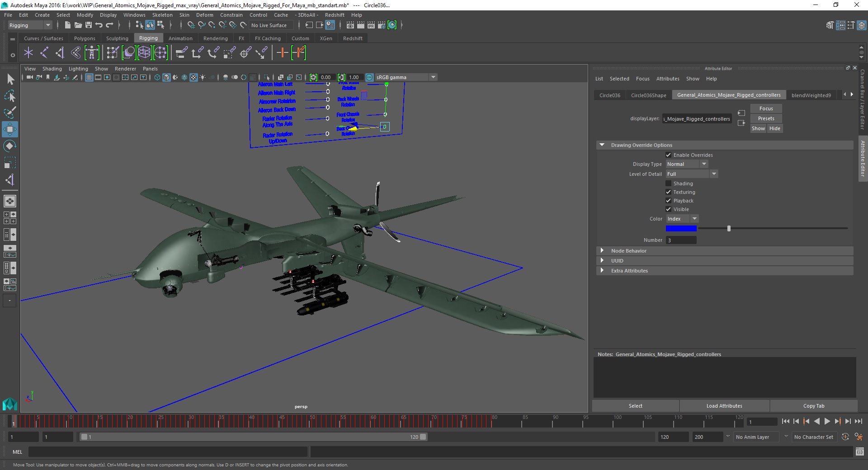Uncheck the Visible checkbox
Screen dimensions: 868x470
(668, 209)
